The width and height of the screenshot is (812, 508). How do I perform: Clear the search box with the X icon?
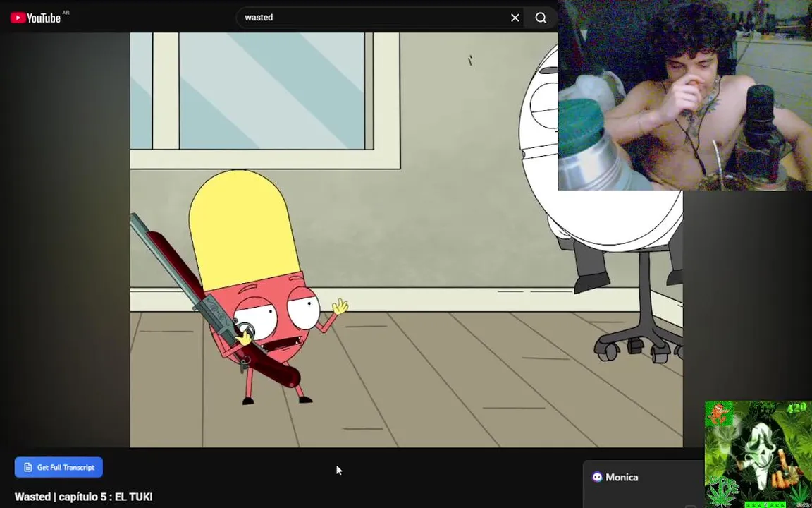click(x=515, y=18)
